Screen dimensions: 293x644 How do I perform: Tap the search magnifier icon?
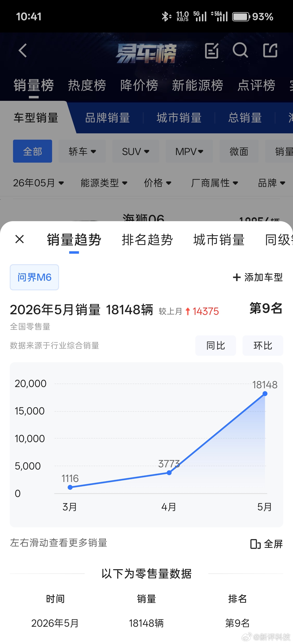[240, 50]
